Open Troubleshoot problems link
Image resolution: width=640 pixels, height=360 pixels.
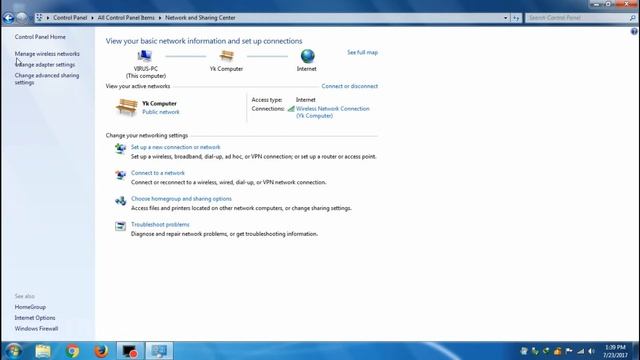(160, 224)
